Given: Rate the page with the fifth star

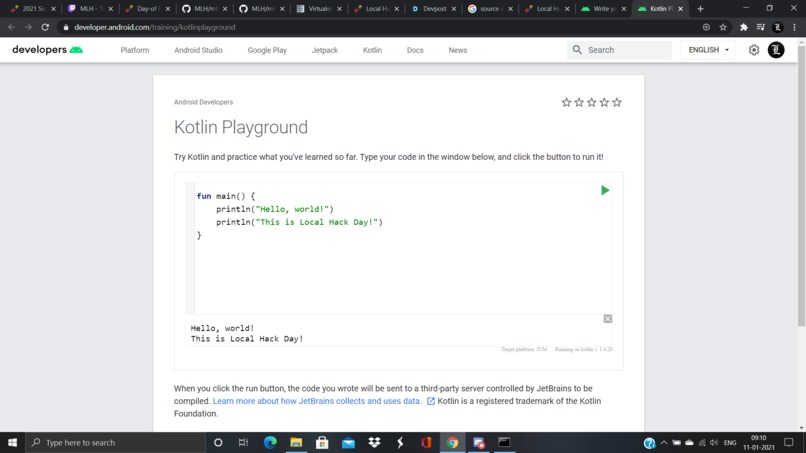Looking at the screenshot, I should coord(617,102).
